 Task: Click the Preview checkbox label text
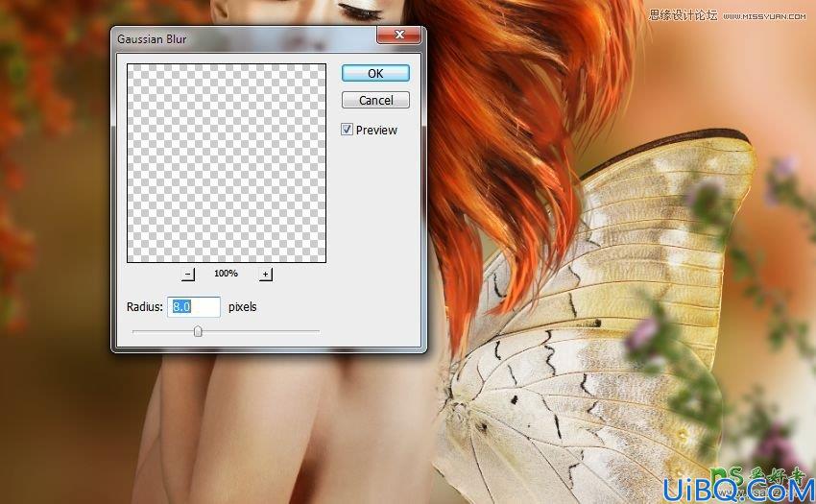[376, 131]
